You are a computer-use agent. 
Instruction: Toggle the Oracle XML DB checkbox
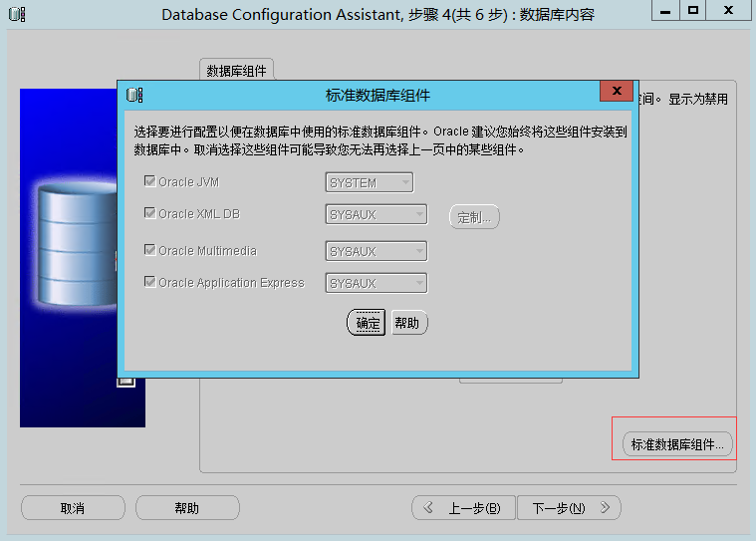click(149, 213)
